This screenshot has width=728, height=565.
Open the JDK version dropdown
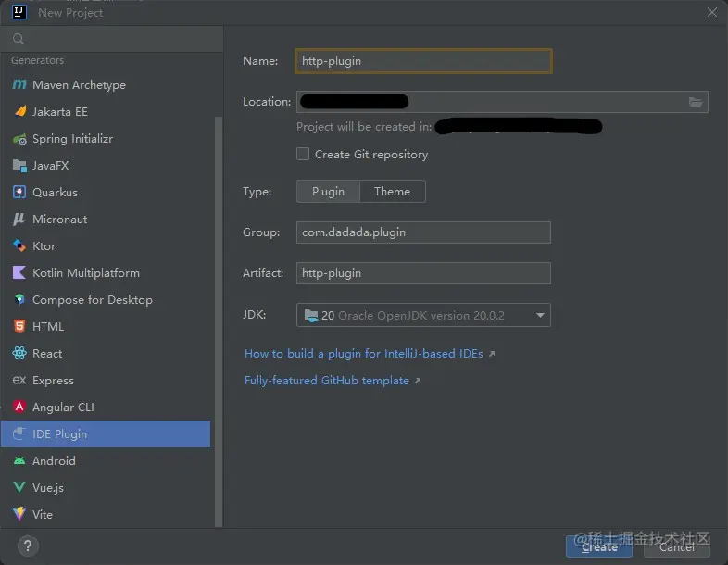[x=423, y=315]
